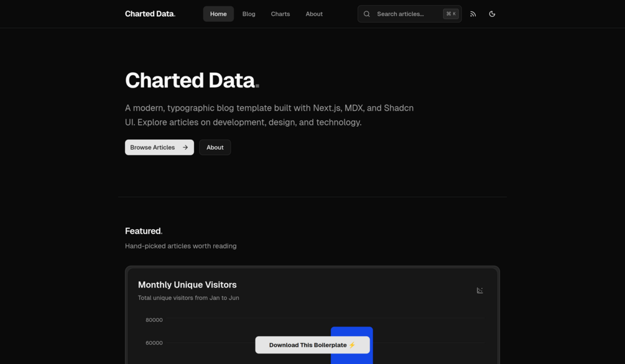Click the About button below hero text
Screen dimensions: 625x364
[x=215, y=147]
